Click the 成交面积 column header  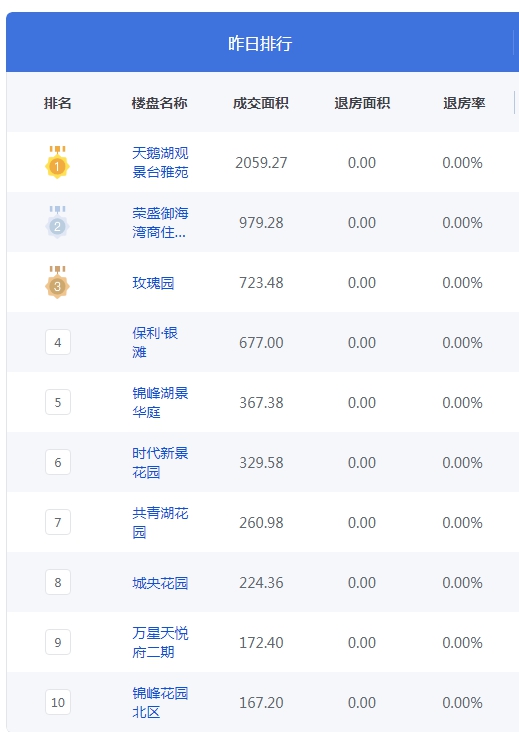coord(261,103)
